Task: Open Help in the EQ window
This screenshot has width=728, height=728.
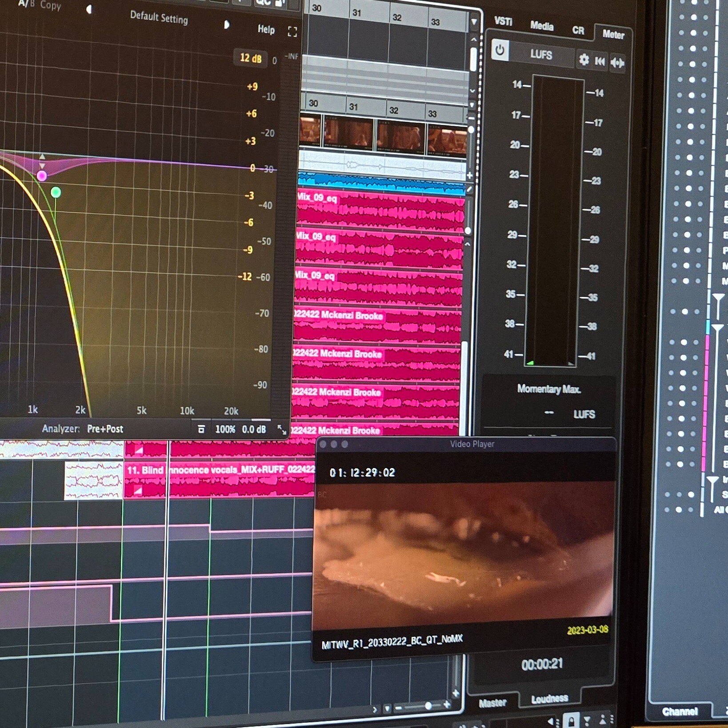Action: click(x=266, y=30)
